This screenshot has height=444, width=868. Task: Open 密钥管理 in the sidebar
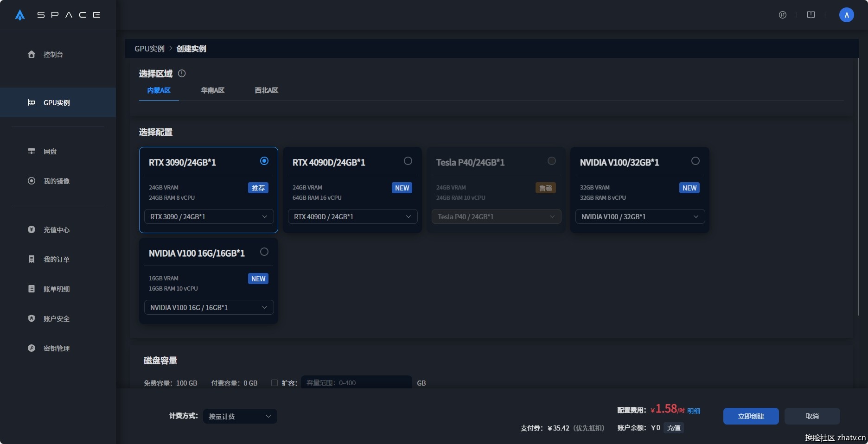coord(57,348)
